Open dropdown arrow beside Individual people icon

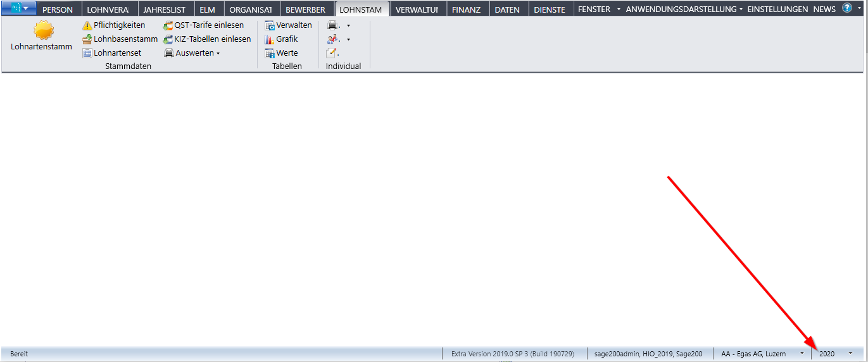[348, 40]
